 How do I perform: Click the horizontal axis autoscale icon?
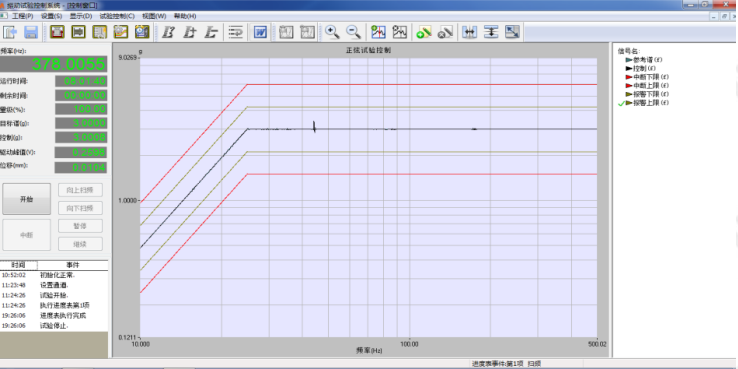pyautogui.click(x=469, y=32)
